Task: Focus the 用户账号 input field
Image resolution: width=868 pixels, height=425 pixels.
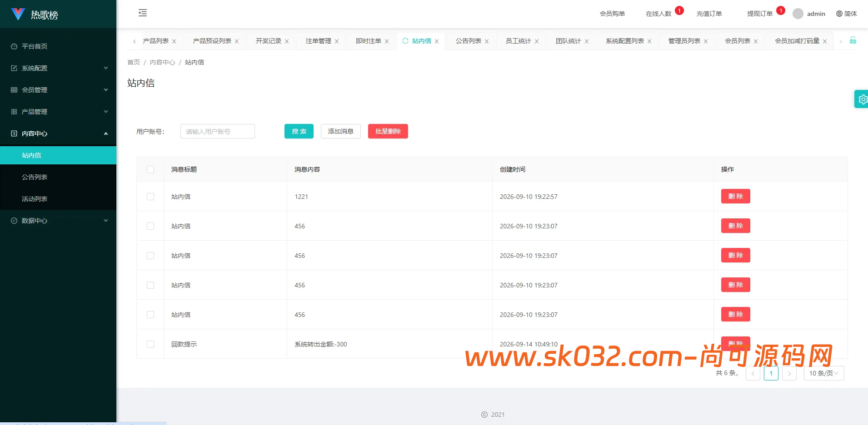Action: point(218,131)
